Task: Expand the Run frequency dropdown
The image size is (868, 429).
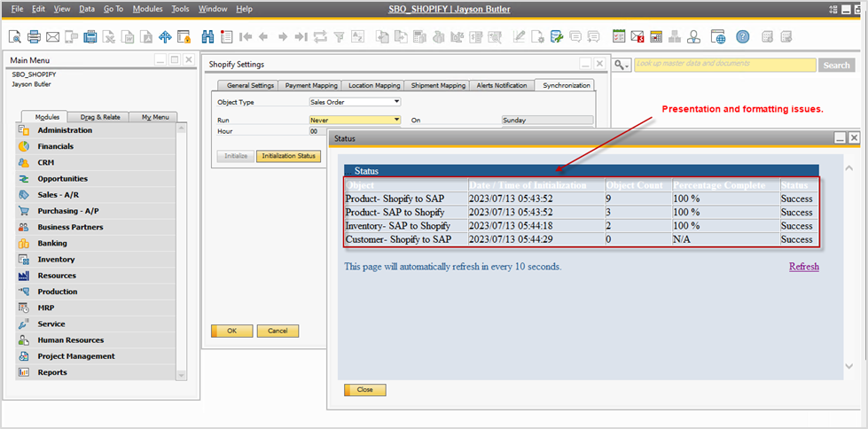Action: click(396, 119)
